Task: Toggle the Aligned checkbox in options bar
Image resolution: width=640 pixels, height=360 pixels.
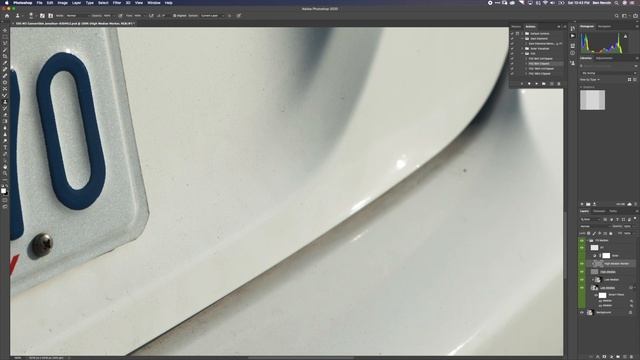Action: coord(174,16)
